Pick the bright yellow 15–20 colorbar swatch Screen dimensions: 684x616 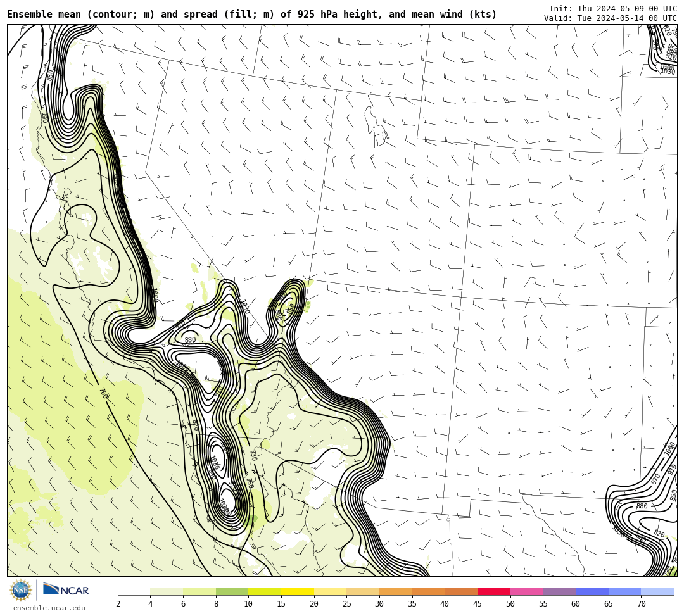(x=298, y=591)
